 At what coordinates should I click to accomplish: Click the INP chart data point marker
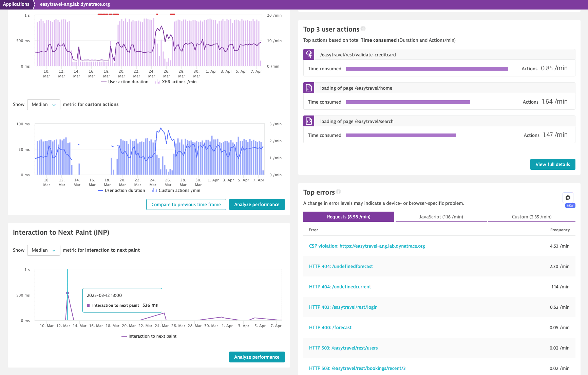click(68, 293)
